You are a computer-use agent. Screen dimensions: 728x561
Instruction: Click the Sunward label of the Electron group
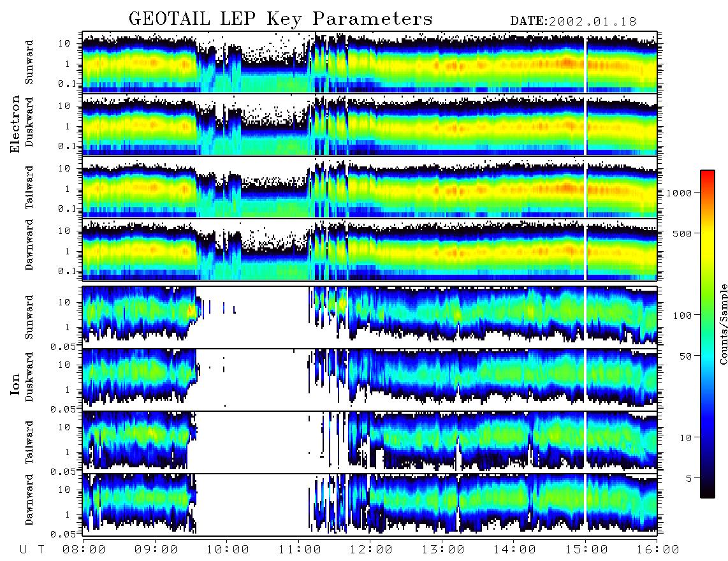tap(29, 62)
